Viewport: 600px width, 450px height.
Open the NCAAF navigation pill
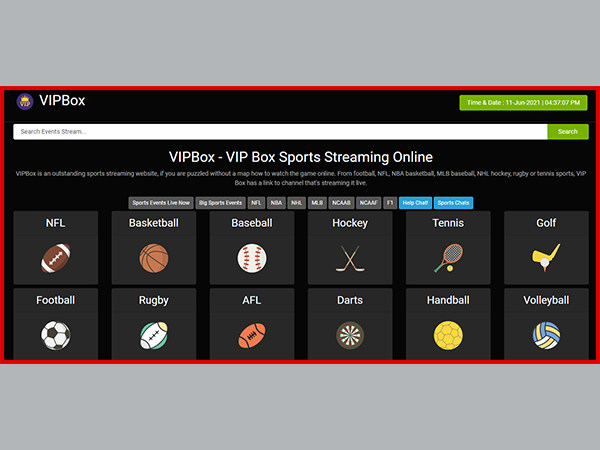click(x=368, y=203)
